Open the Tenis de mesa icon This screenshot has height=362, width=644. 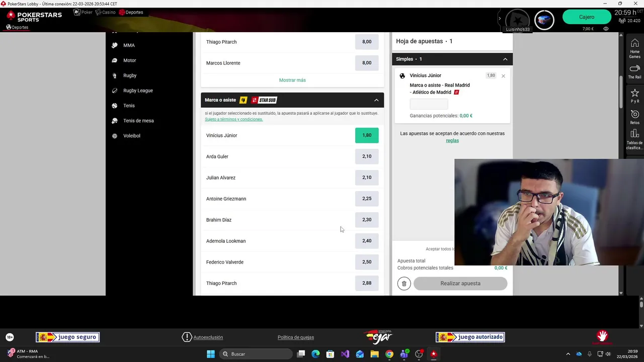(x=115, y=121)
